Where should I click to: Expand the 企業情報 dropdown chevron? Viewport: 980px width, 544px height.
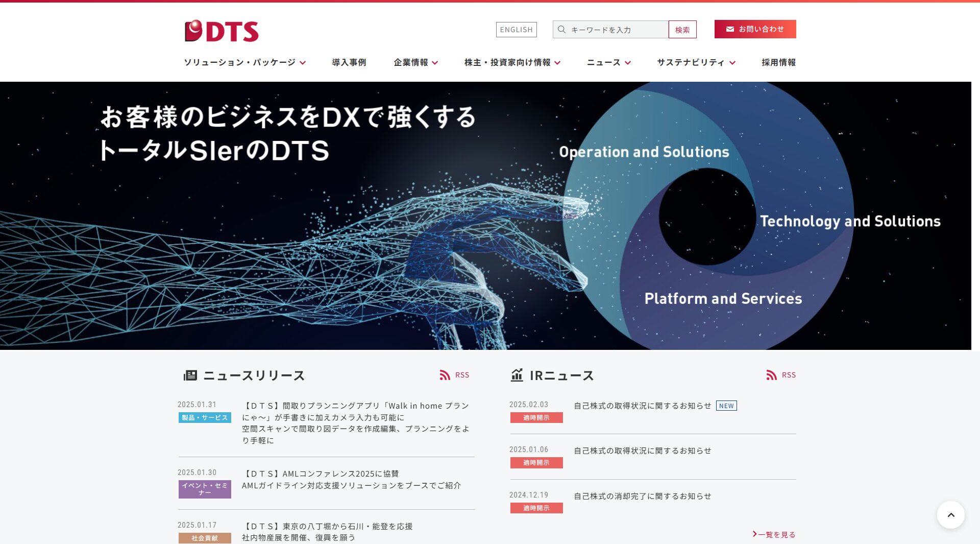pos(435,63)
